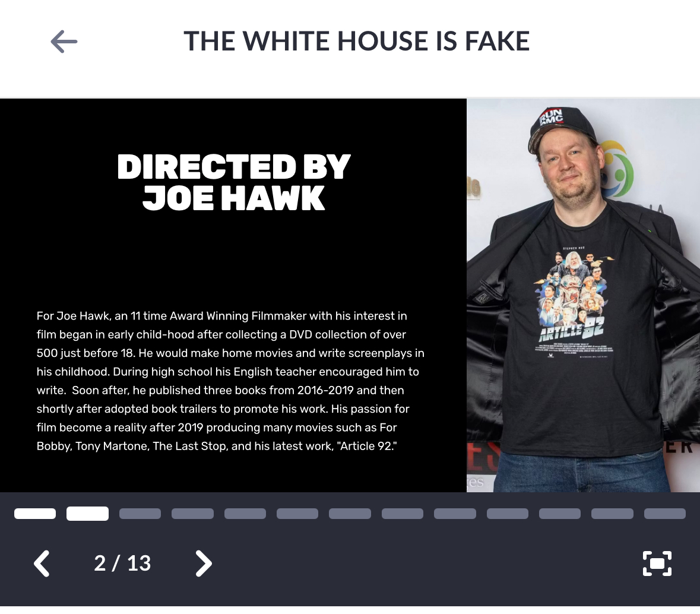
Task: Select the fifth slide indicator bar
Action: pyautogui.click(x=245, y=514)
